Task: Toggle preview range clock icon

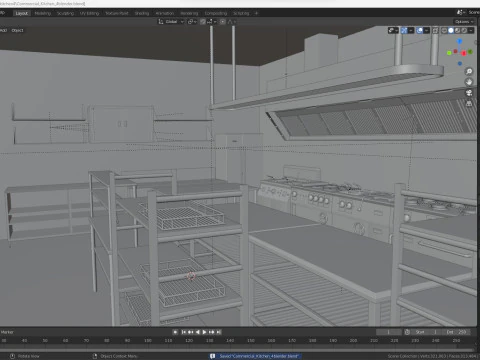Action: (407, 332)
